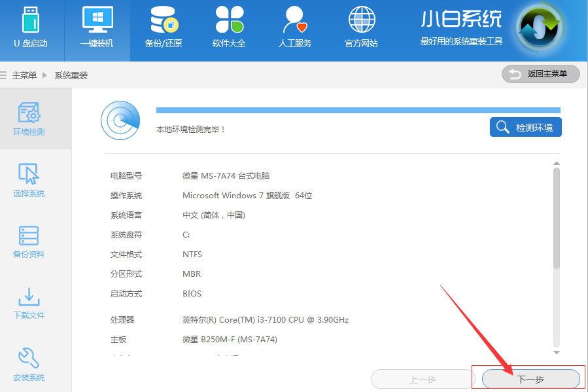This screenshot has width=588, height=392.
Task: Click the value NTFS
Action: 192,255
